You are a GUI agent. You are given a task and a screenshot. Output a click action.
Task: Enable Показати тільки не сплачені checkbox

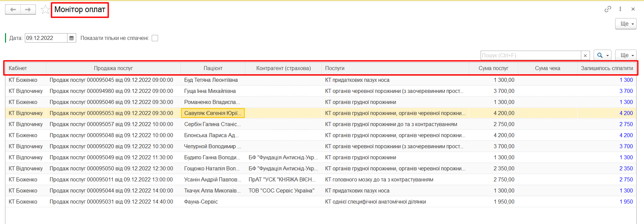155,38
